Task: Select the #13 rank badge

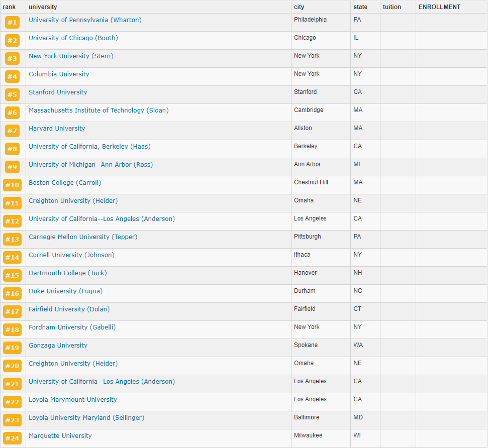Action: tap(12, 240)
